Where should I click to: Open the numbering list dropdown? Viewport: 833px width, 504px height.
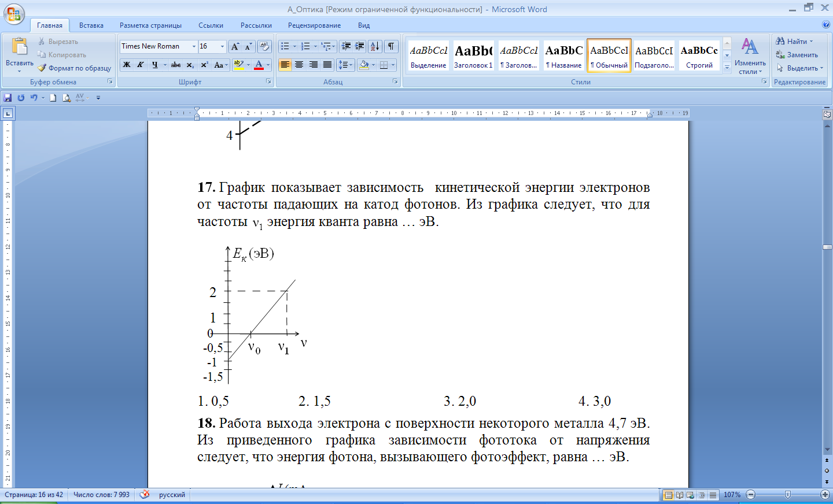coord(315,46)
